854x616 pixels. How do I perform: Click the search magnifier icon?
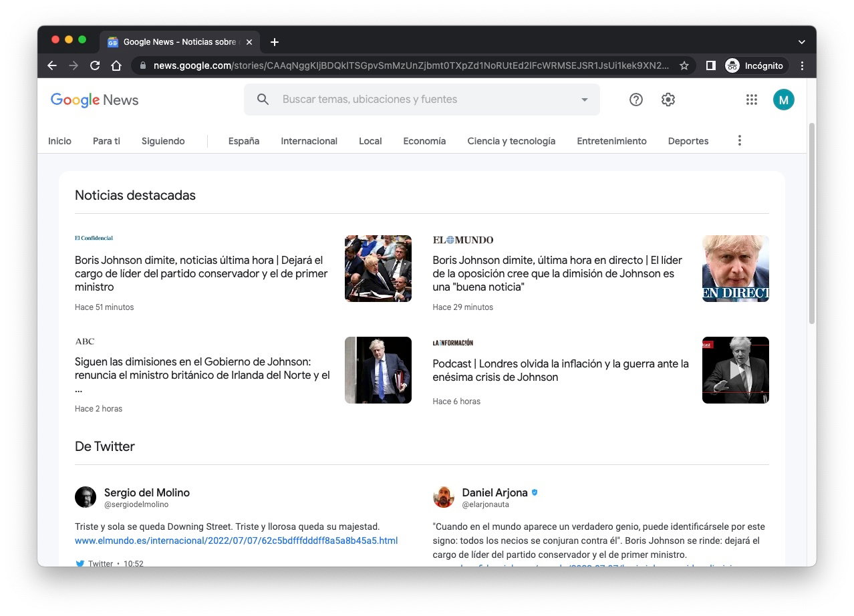(262, 99)
